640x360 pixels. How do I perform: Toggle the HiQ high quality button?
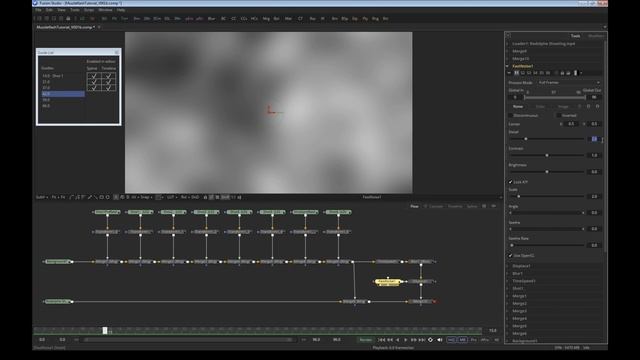[x=451, y=340]
